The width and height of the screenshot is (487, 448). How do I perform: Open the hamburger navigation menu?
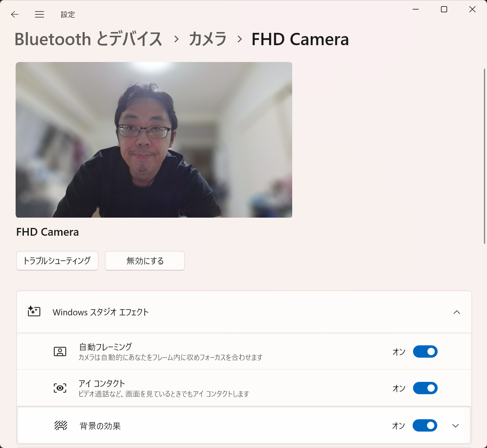pyautogui.click(x=39, y=14)
